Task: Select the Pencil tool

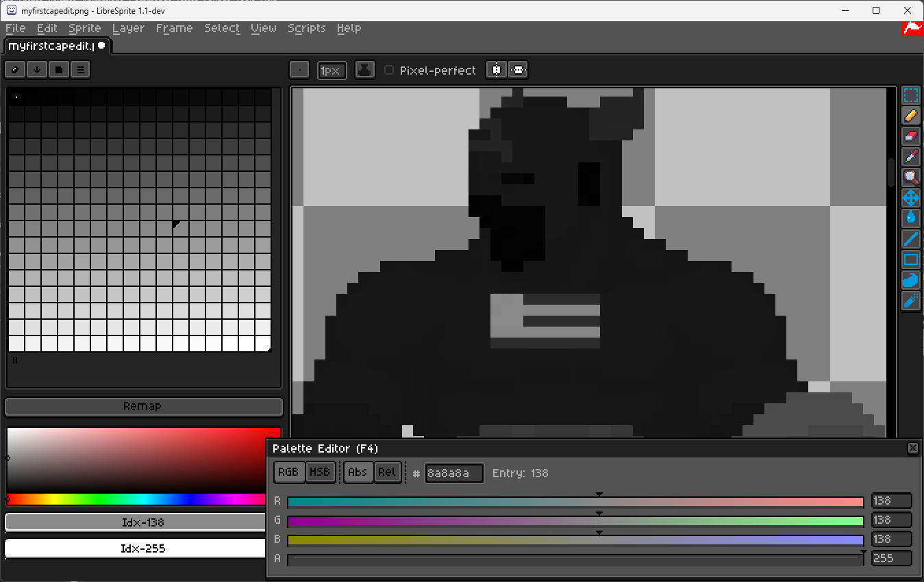Action: [x=910, y=116]
